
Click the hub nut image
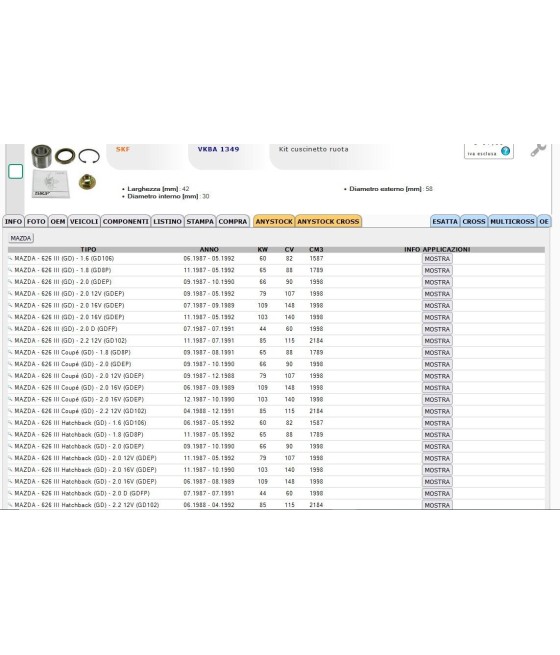[87, 182]
